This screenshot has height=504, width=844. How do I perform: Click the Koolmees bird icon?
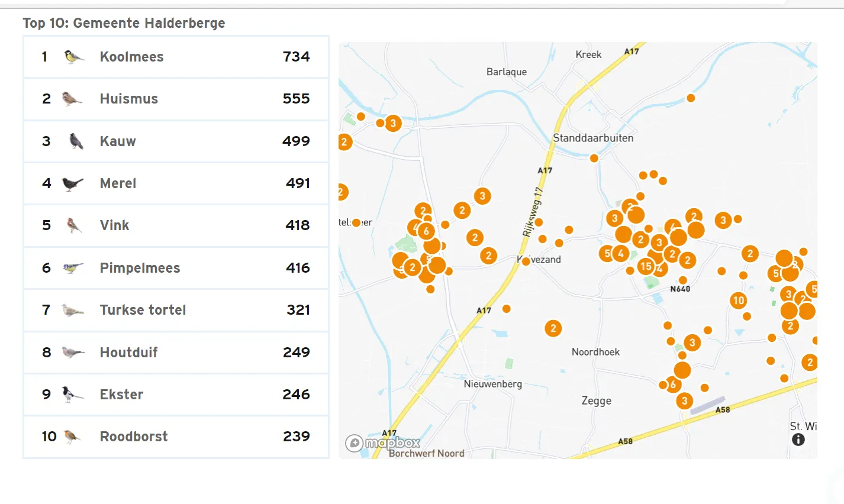coord(73,57)
